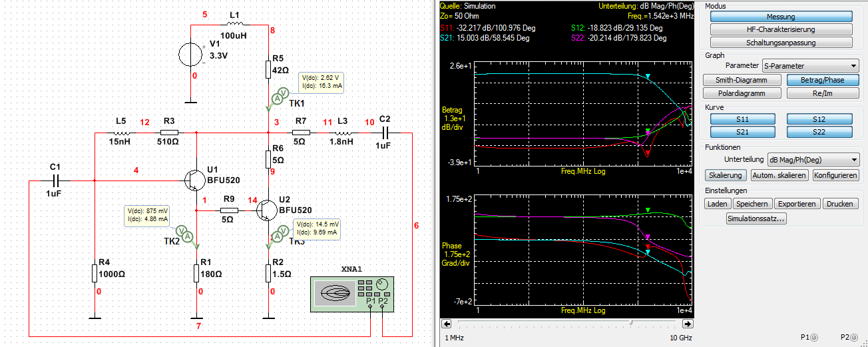Select resistor R3 510Ω
This screenshot has width=868, height=347.
pos(168,133)
